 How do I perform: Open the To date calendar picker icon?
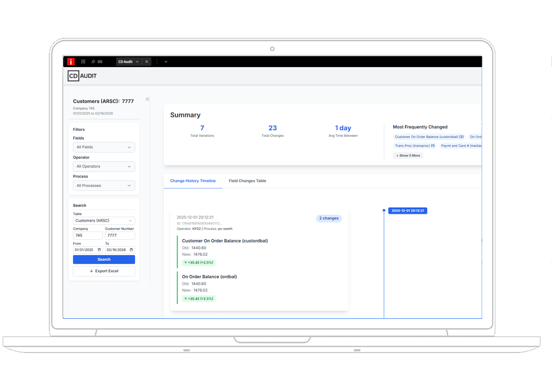tap(131, 250)
